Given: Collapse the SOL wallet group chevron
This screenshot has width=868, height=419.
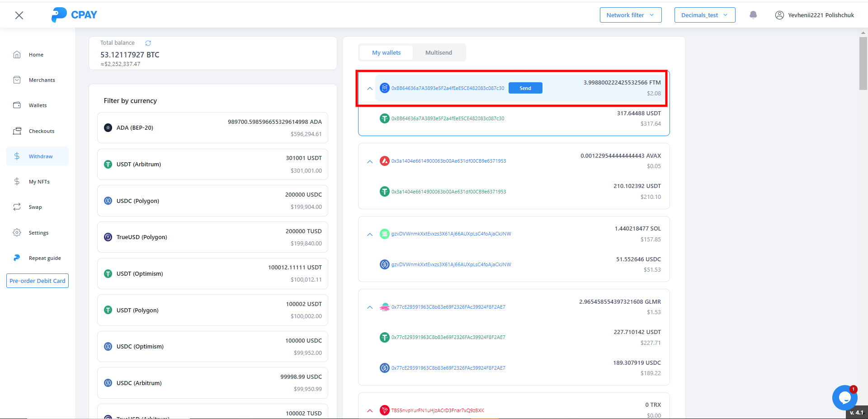Looking at the screenshot, I should pos(370,234).
